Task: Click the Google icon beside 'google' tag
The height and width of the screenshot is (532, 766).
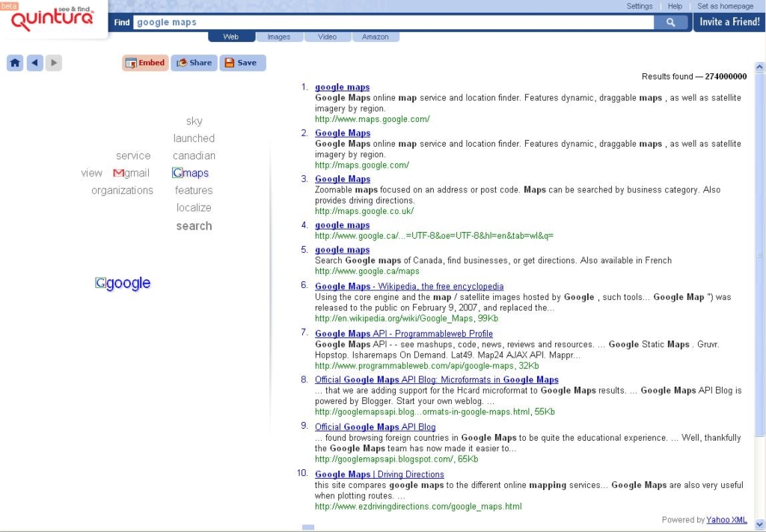Action: click(x=100, y=283)
